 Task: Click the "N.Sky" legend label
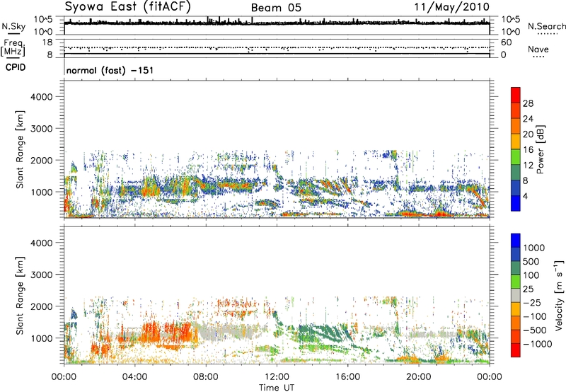click(13, 26)
